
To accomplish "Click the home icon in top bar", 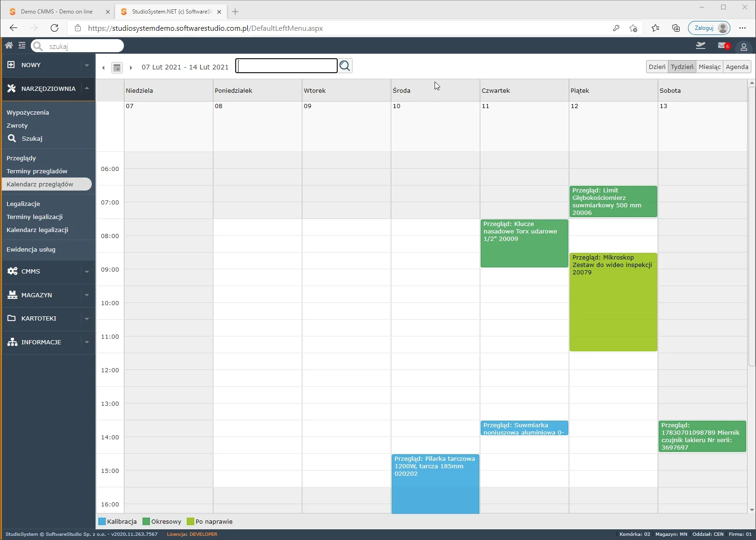I will point(9,46).
